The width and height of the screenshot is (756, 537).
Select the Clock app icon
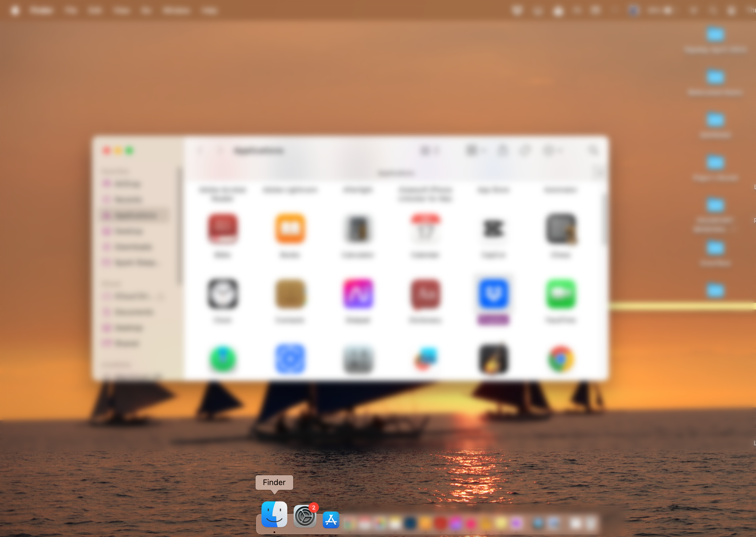(222, 293)
